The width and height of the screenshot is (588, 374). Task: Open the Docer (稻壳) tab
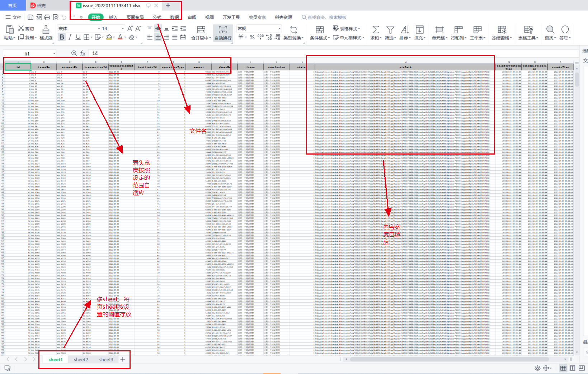[38, 5]
